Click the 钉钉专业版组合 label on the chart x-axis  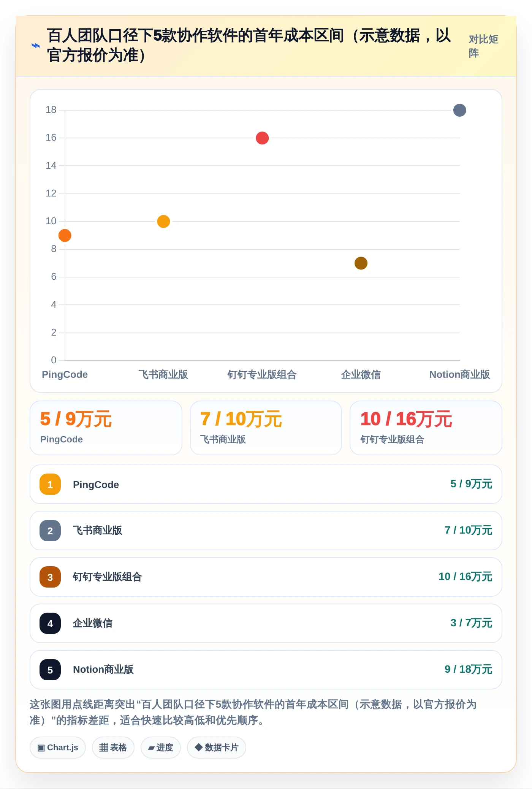(x=262, y=374)
